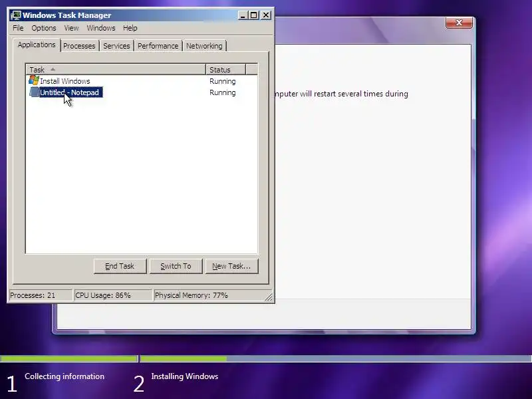The image size is (532, 399).
Task: Click the New Task... button
Action: tap(231, 266)
